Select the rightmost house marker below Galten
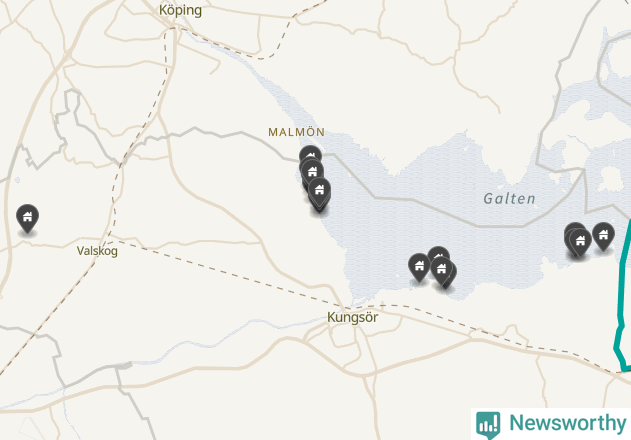 (x=603, y=235)
